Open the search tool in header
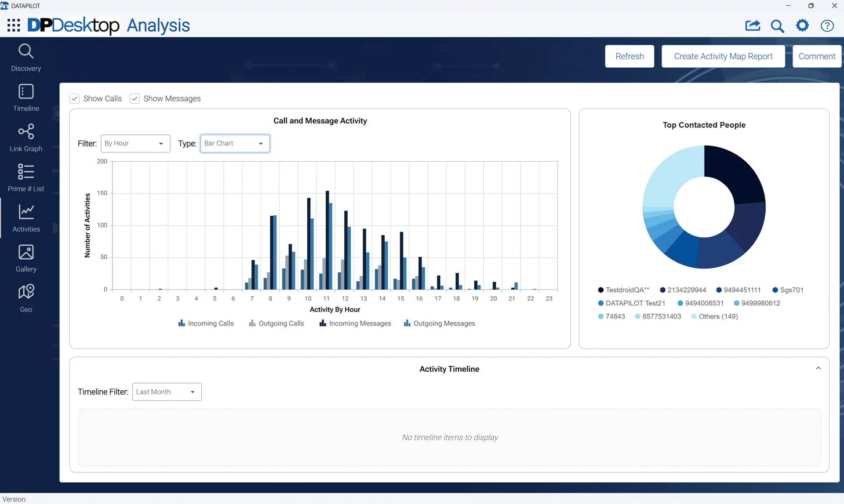 point(777,26)
